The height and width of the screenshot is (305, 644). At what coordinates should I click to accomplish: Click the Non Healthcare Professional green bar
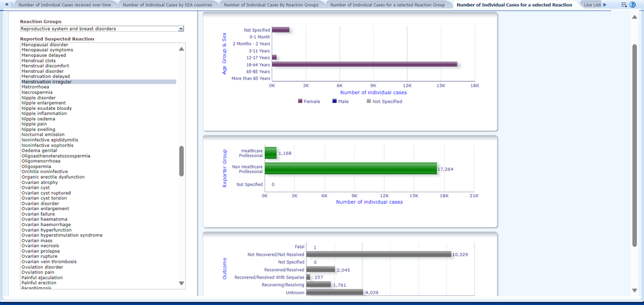tap(351, 168)
